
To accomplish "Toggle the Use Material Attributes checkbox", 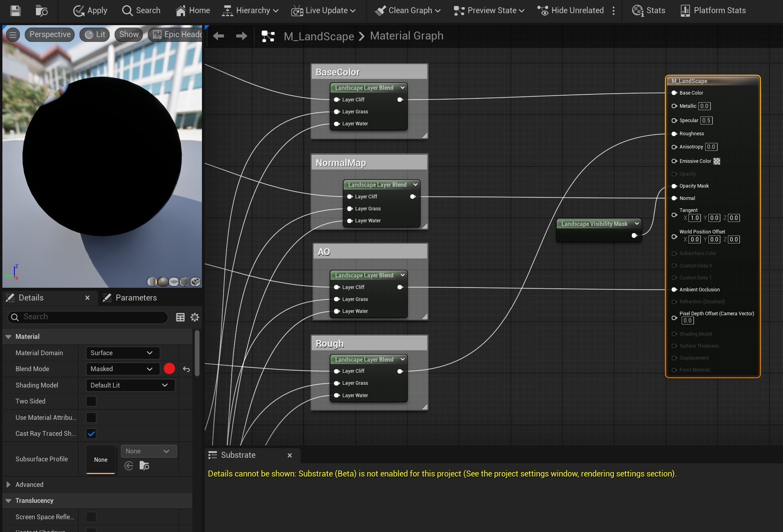I will tap(91, 417).
